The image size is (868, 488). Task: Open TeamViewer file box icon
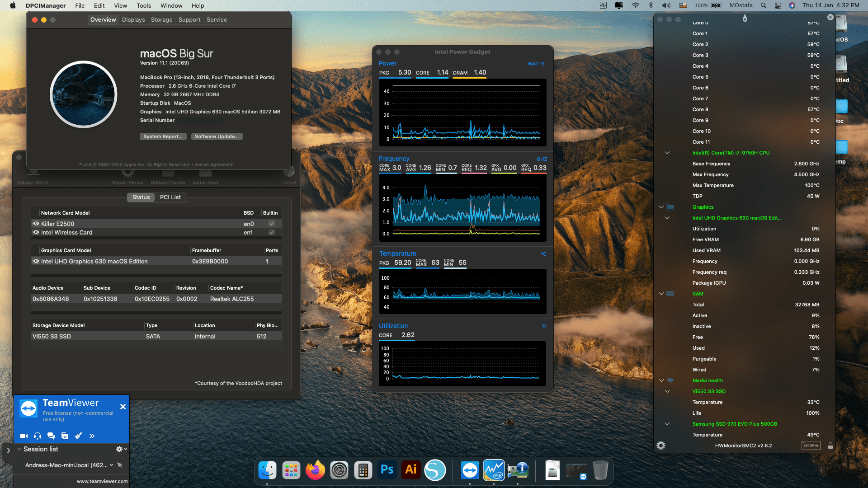point(65,436)
